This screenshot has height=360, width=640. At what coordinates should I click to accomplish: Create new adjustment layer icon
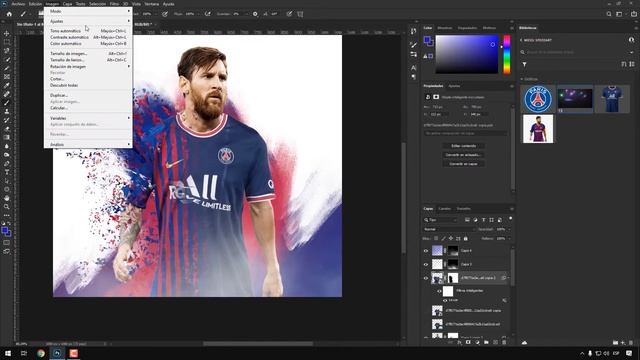click(x=477, y=342)
